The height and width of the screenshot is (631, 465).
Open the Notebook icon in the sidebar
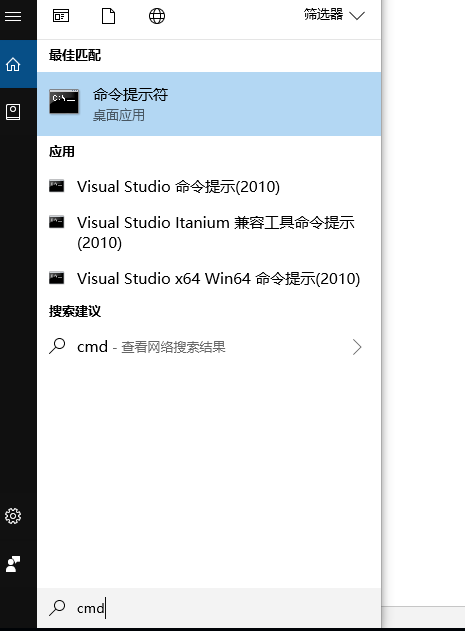(x=13, y=112)
